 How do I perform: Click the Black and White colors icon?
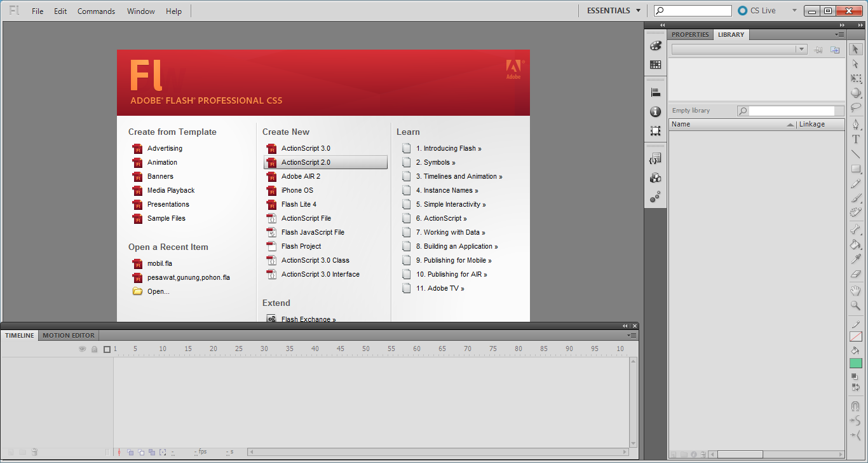pos(855,377)
